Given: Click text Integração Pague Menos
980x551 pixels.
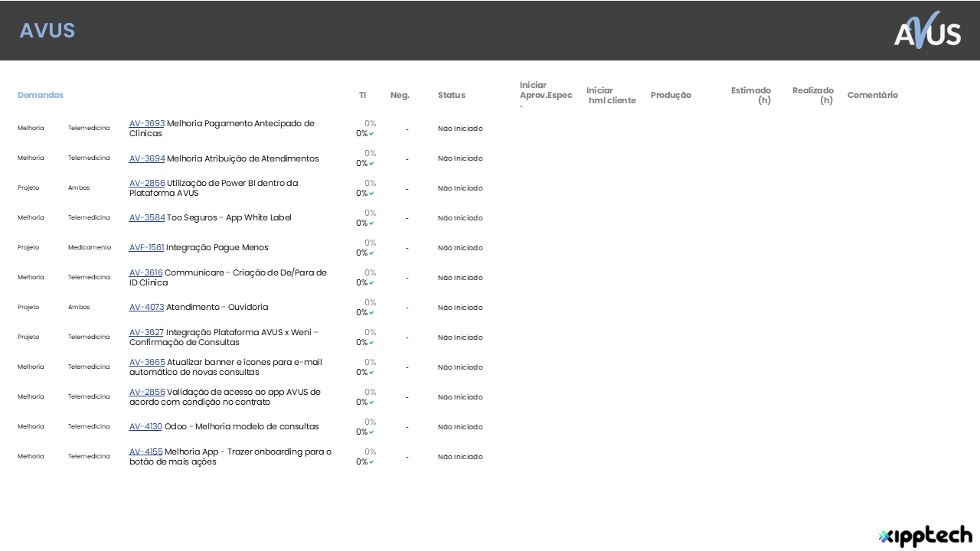Looking at the screenshot, I should pos(217,247).
